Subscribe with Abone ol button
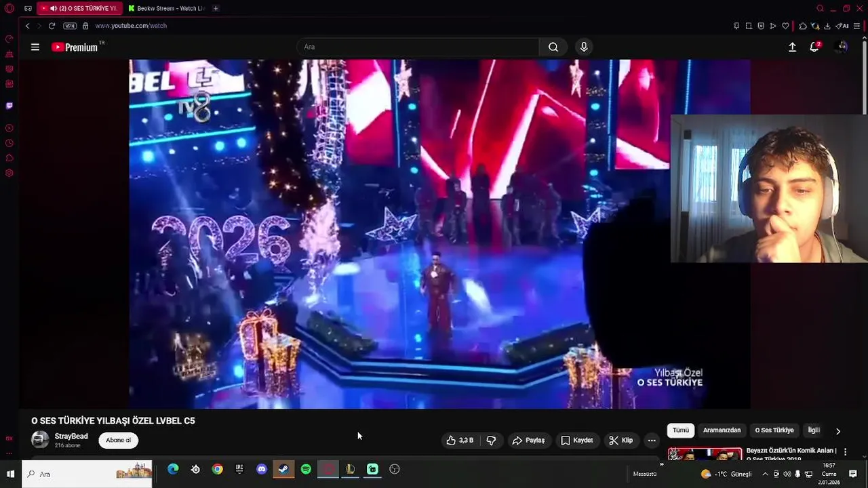 coord(118,441)
